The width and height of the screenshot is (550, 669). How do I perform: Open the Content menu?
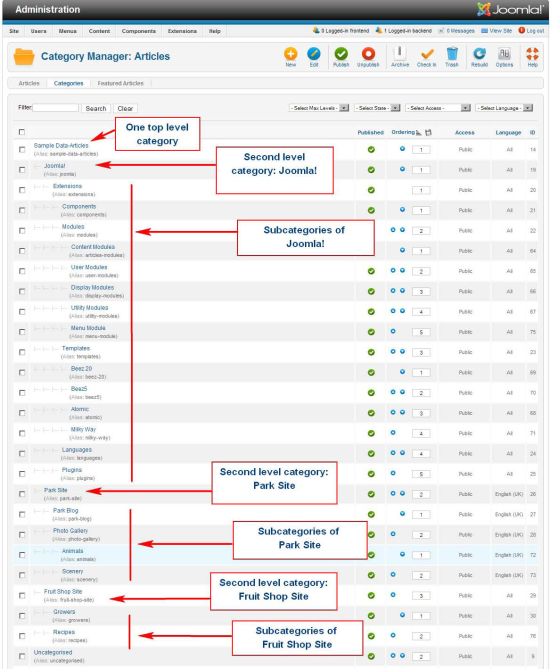tap(99, 31)
